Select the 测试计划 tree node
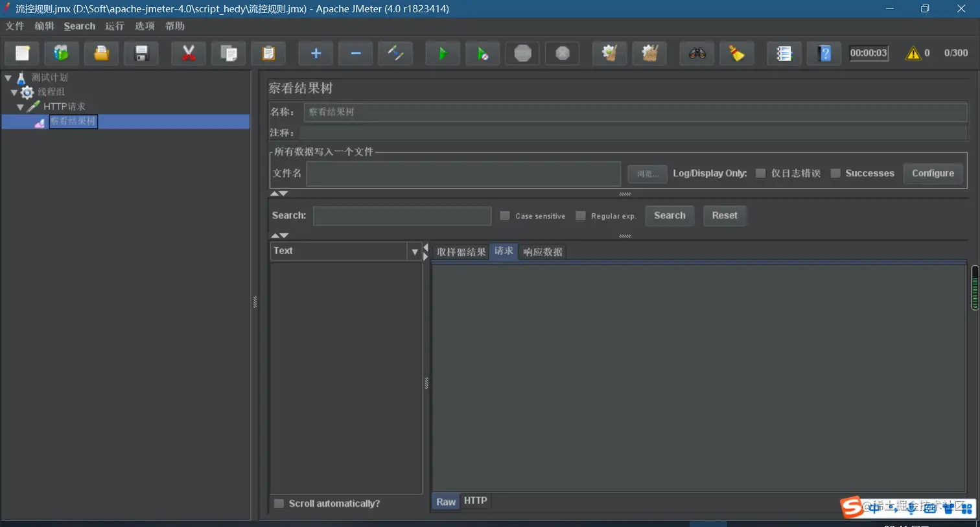 click(49, 77)
